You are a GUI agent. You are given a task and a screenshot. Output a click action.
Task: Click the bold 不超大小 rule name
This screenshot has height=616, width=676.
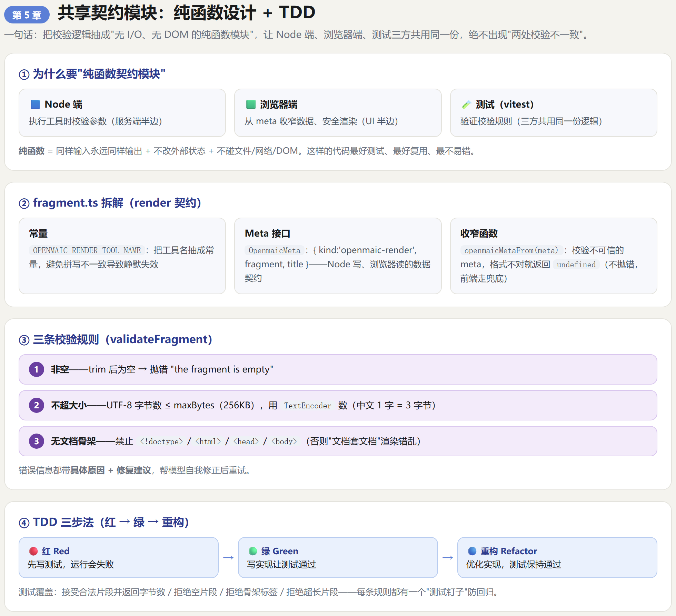[x=69, y=405]
